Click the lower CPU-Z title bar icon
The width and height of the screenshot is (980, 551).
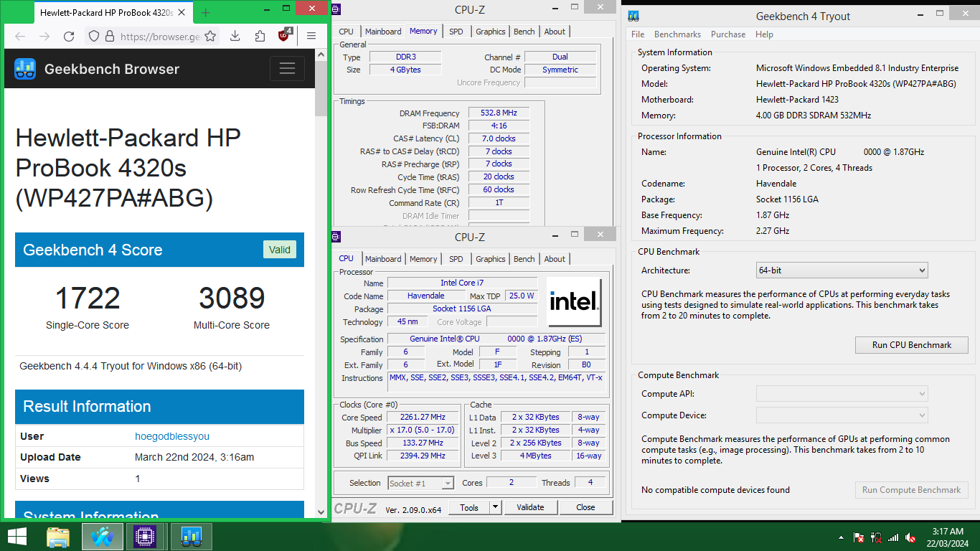(336, 235)
